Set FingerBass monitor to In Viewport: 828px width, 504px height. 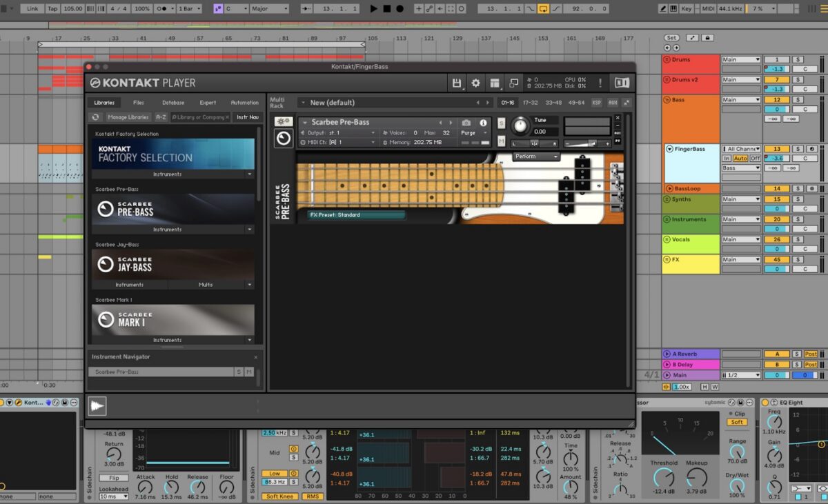point(727,159)
